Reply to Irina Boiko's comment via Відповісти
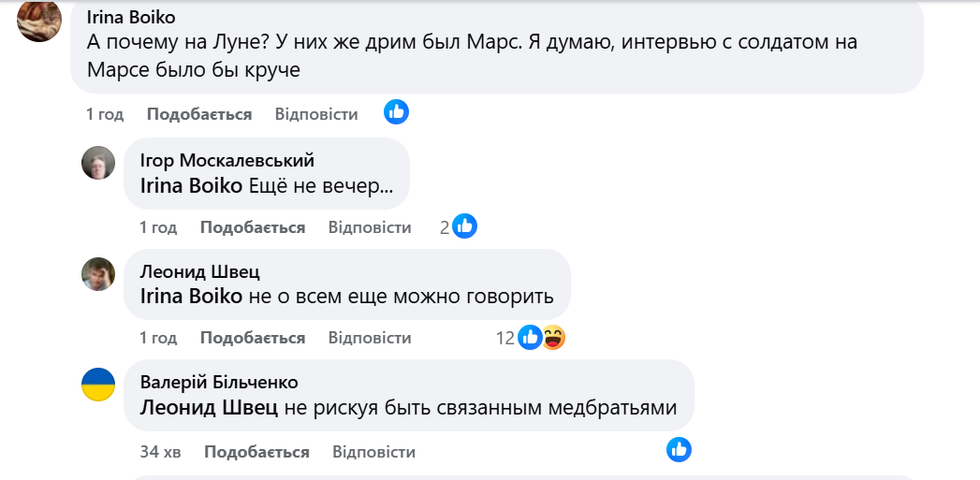The width and height of the screenshot is (980, 480). click(316, 114)
